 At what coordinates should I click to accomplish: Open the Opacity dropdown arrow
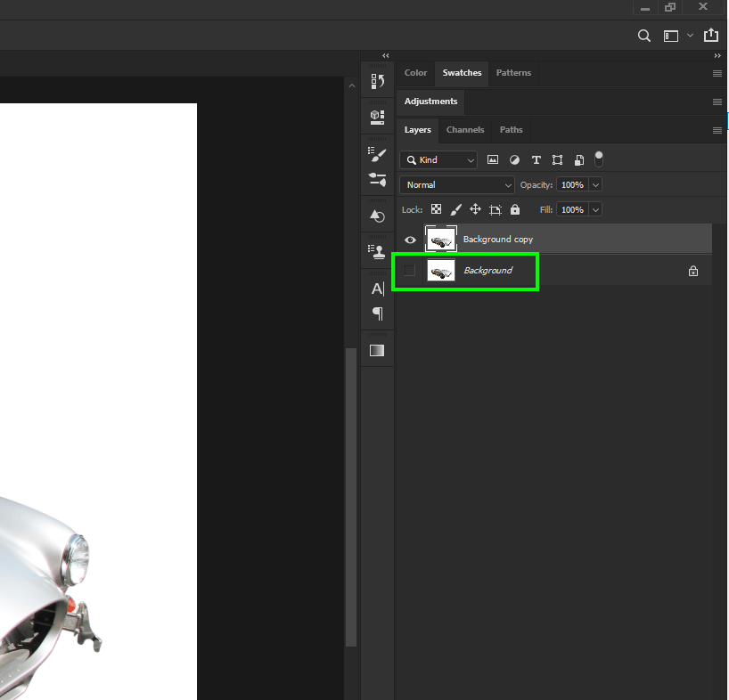(594, 184)
